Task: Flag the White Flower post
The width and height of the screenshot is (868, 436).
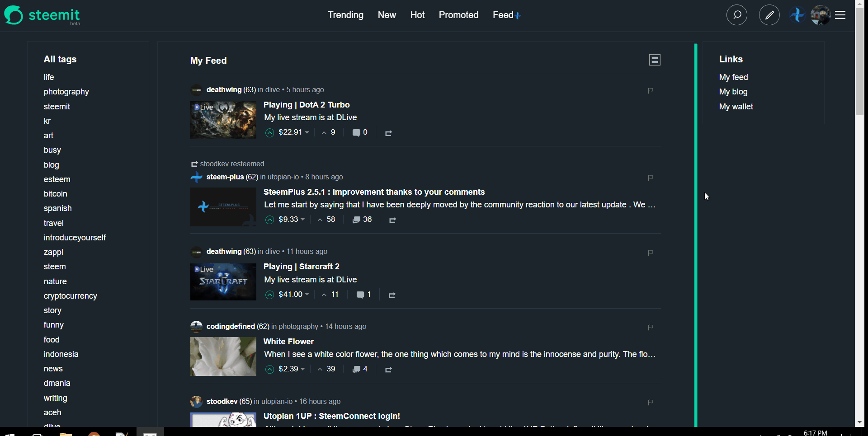Action: (x=651, y=327)
